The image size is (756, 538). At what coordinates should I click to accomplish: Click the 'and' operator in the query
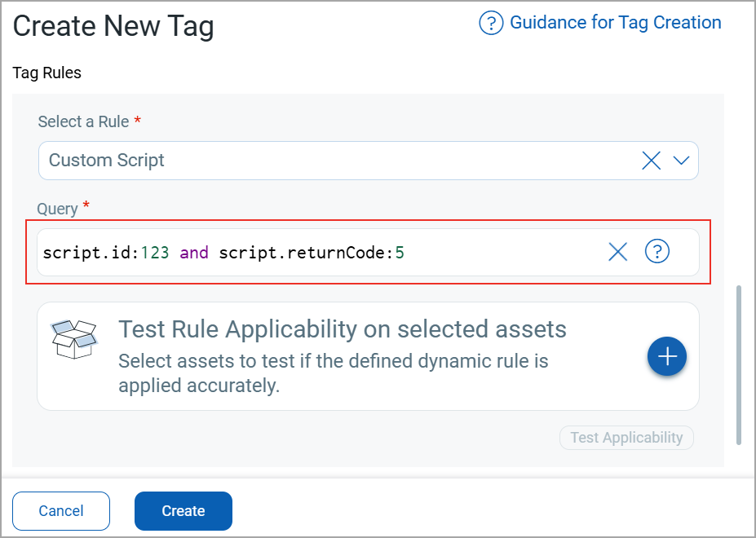click(194, 253)
